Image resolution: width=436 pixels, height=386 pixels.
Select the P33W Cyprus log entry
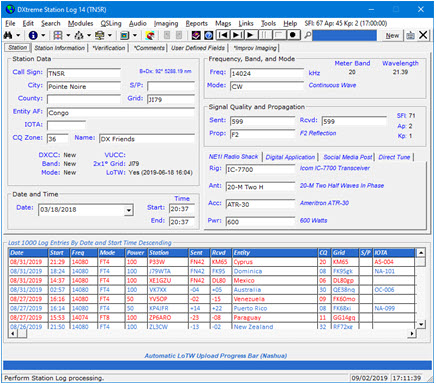(x=212, y=262)
